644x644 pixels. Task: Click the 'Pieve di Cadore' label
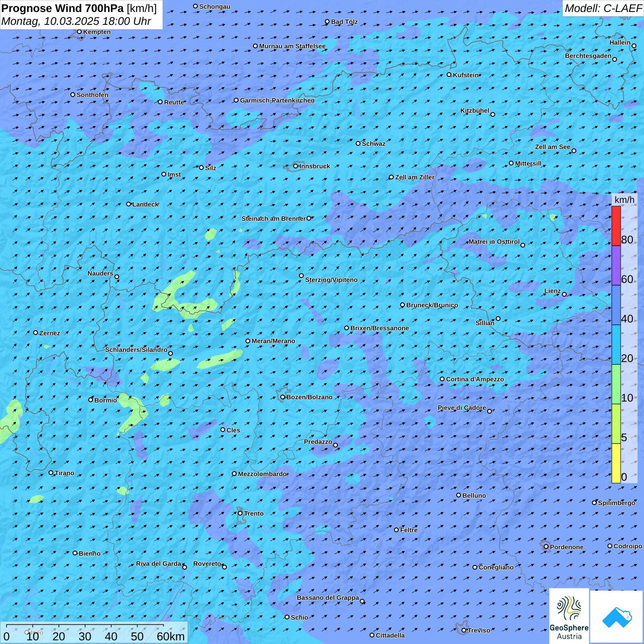[462, 408]
